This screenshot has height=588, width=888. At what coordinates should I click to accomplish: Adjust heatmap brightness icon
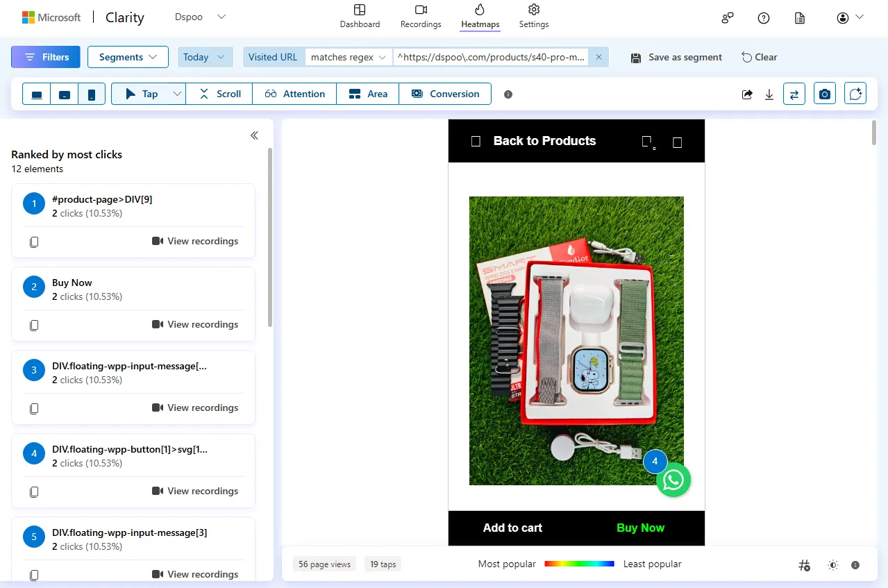833,565
